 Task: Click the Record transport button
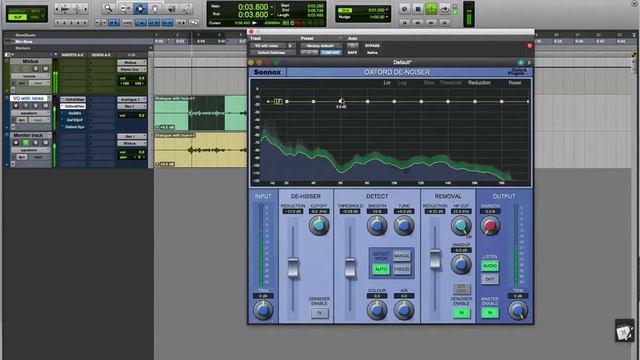tap(445, 9)
